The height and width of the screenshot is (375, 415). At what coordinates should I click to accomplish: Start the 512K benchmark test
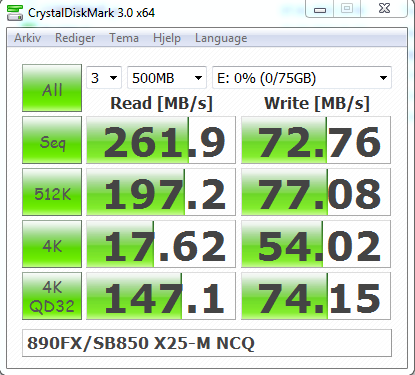point(52,192)
